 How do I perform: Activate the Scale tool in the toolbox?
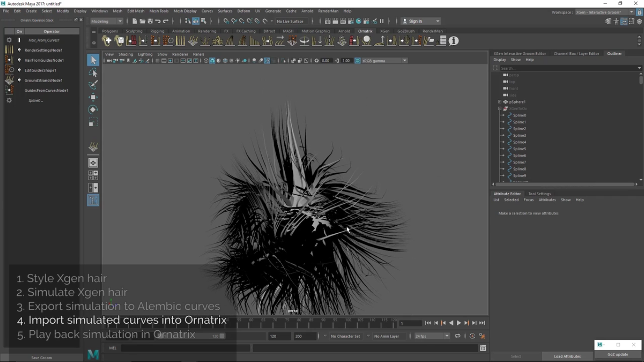tap(93, 123)
